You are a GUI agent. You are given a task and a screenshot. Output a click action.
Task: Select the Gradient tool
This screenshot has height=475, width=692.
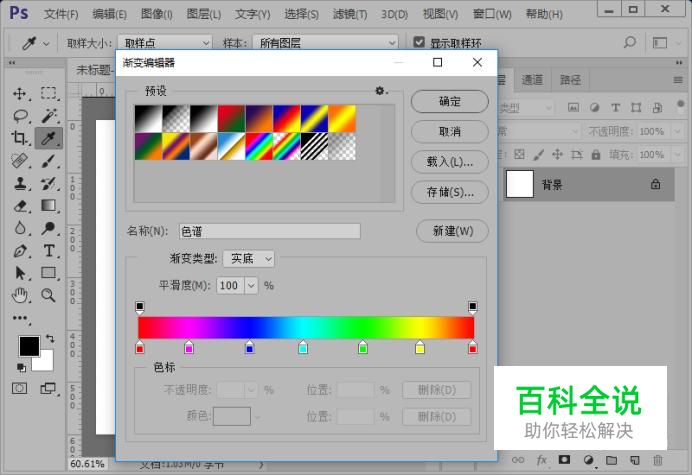(x=49, y=206)
